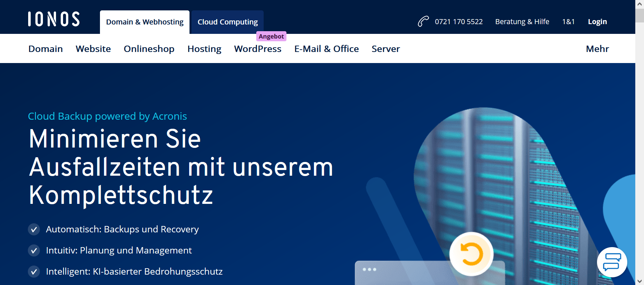
Task: Expand the Mehr navigation menu
Action: pyautogui.click(x=597, y=49)
